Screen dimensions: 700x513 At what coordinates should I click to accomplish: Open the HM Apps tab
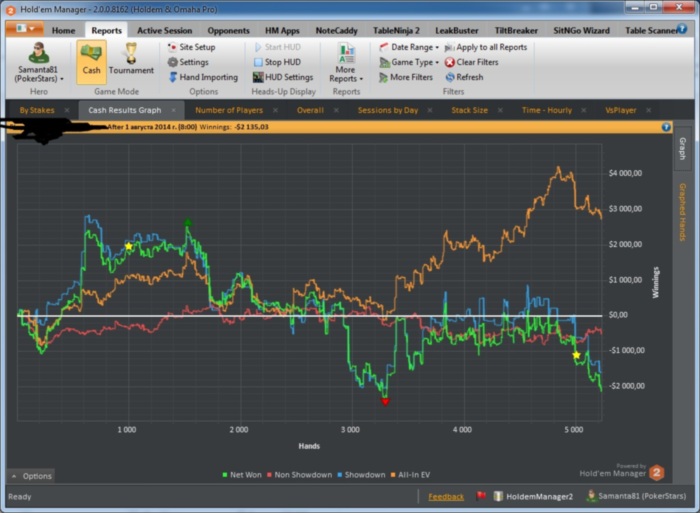(282, 30)
